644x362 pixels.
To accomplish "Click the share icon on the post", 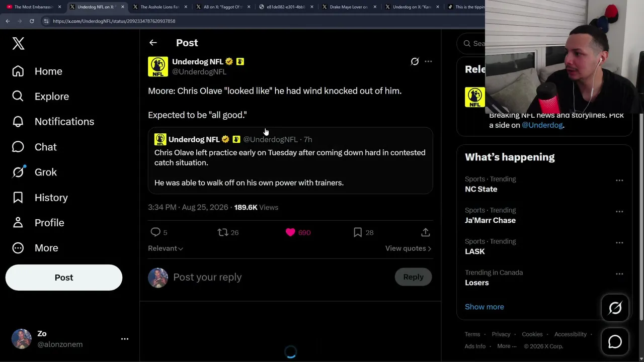I will pos(426,232).
